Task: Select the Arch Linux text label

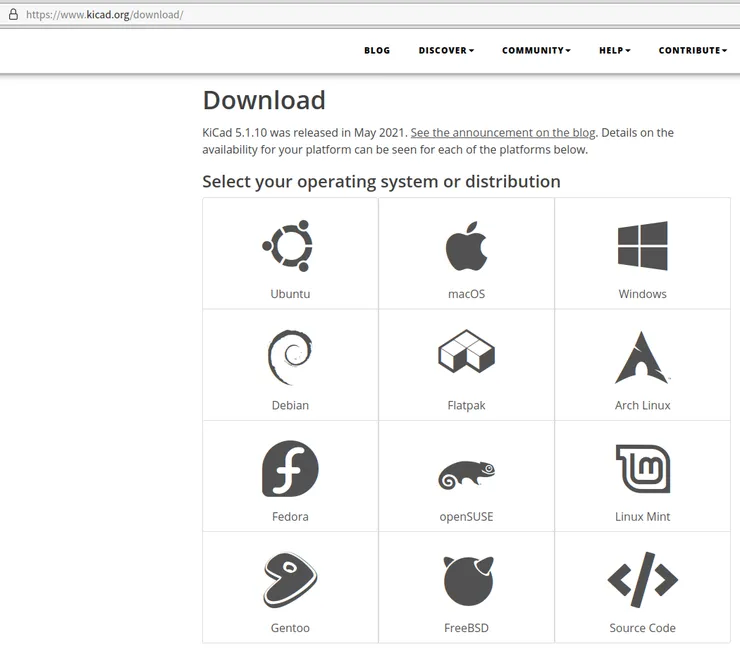Action: [x=642, y=405]
